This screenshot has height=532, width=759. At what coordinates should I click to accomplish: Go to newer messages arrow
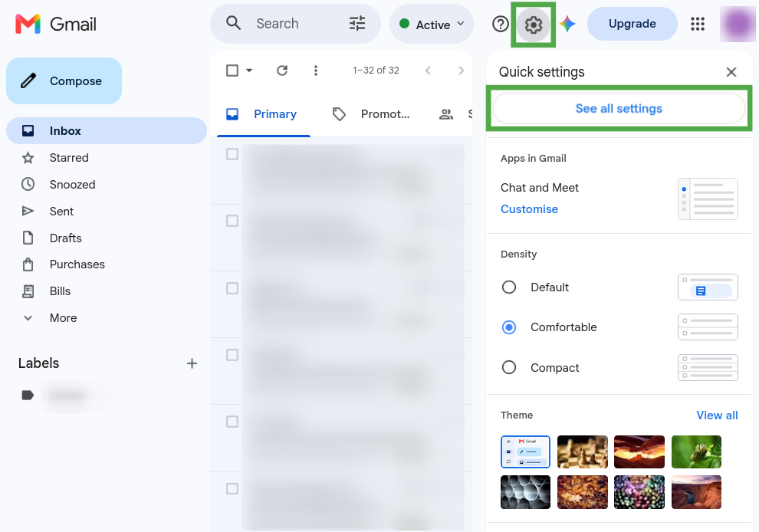click(x=428, y=71)
